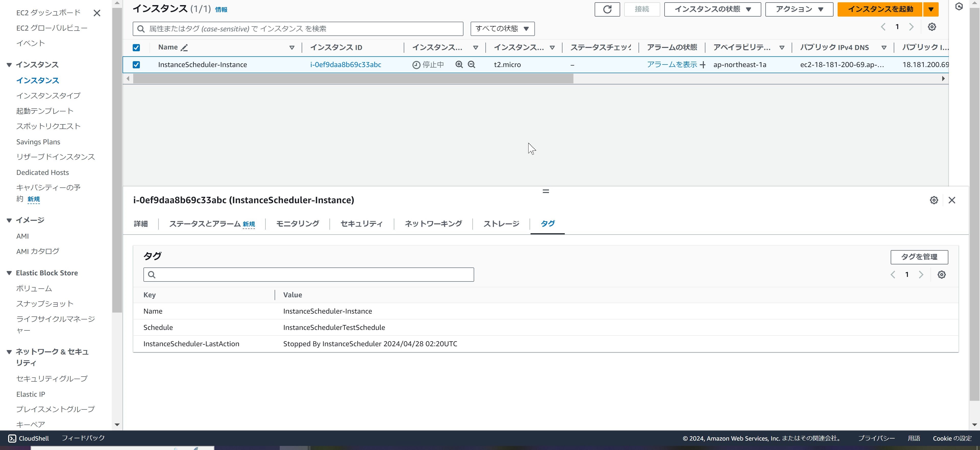Toggle the select-all checkbox in the header
This screenshot has height=450, width=980.
(136, 47)
